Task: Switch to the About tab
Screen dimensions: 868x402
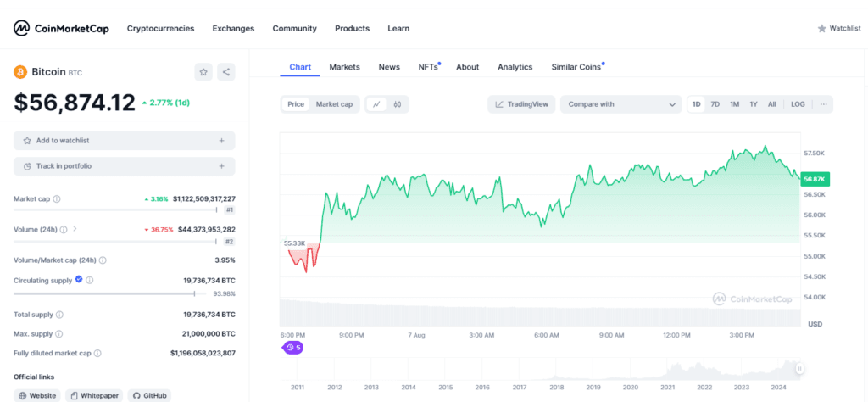Action: tap(467, 67)
